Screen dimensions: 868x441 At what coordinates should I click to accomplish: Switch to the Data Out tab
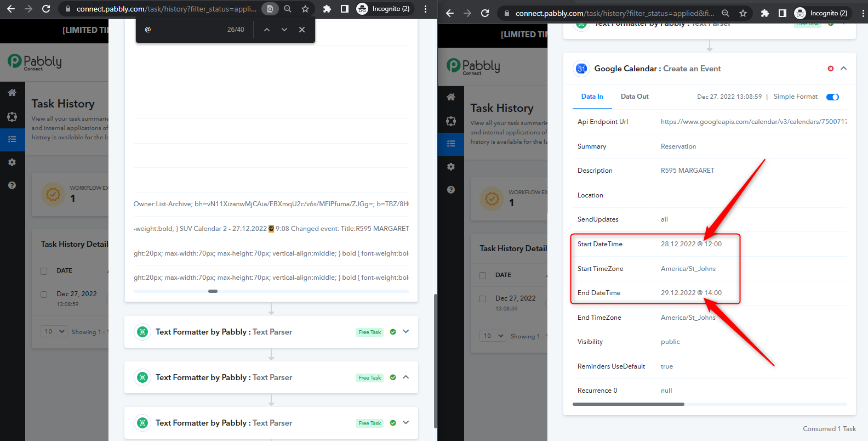pos(635,97)
